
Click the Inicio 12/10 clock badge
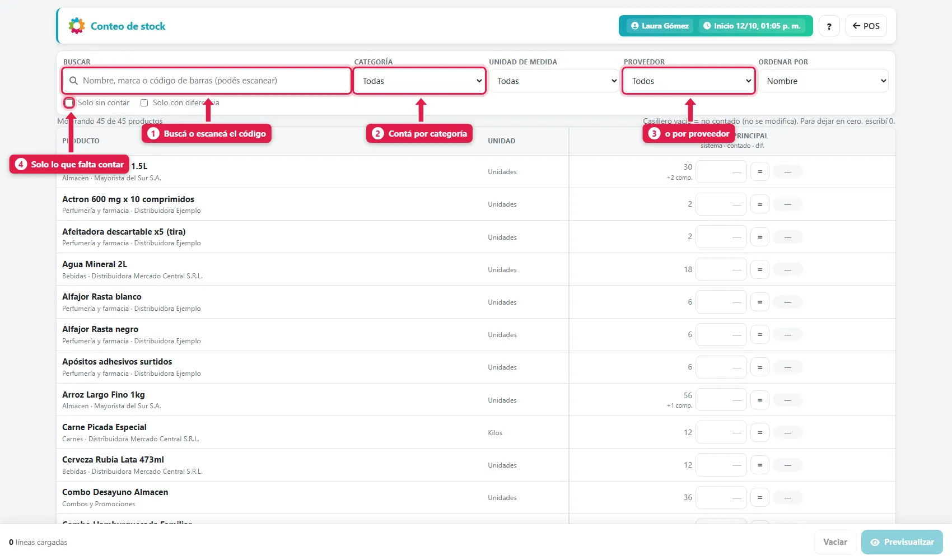click(x=752, y=26)
